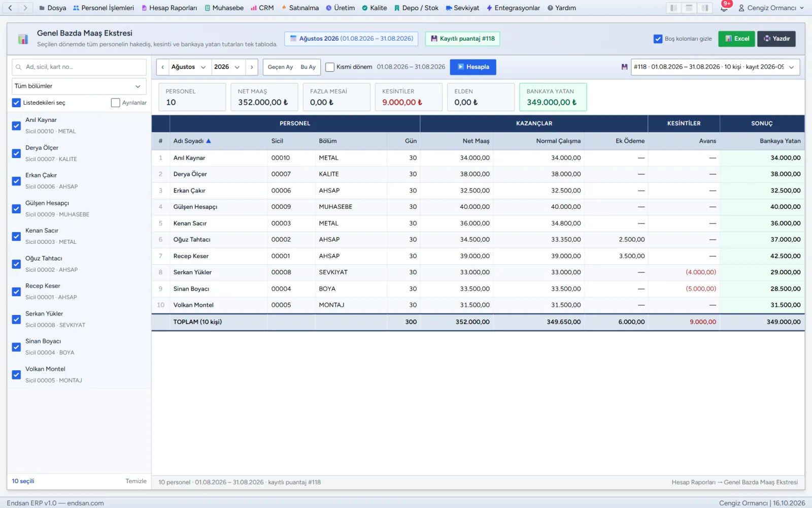The width and height of the screenshot is (812, 508).
Task: Click the Temizle link under the personnel list
Action: 136,482
